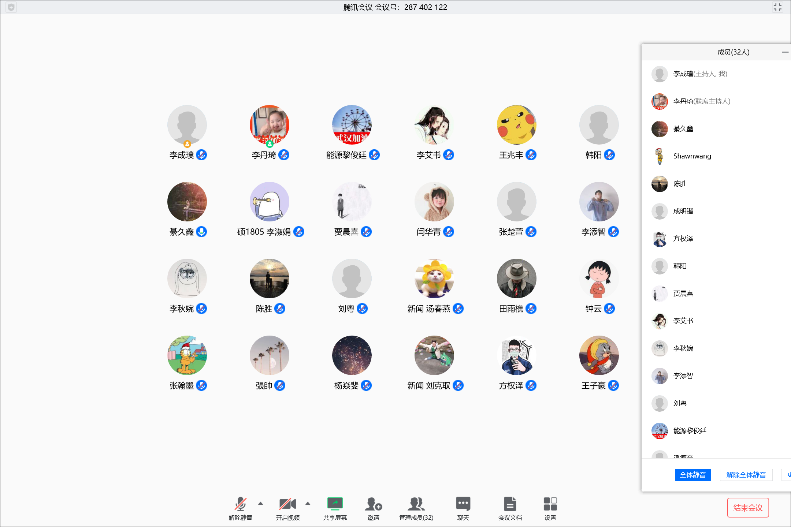Image resolution: width=791 pixels, height=527 pixels.
Task: Open 管理成员 members management icon
Action: point(416,504)
